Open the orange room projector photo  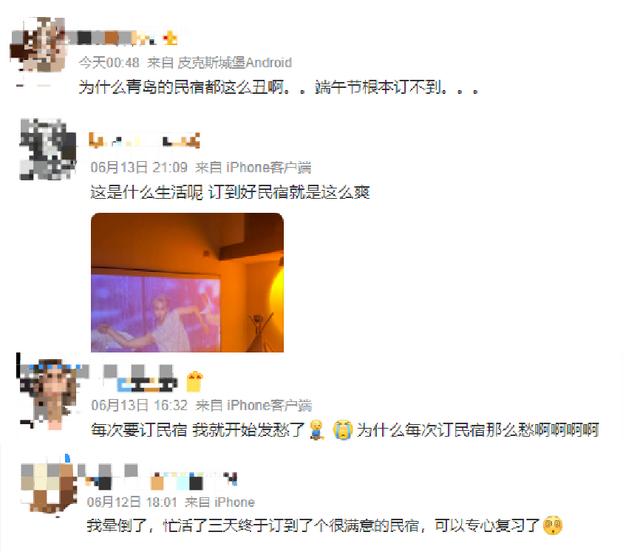tap(187, 282)
